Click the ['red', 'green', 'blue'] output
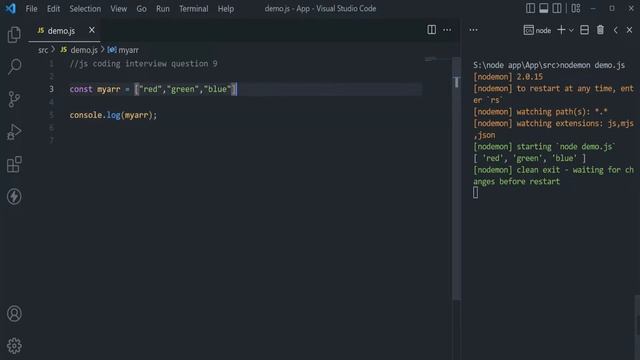Image resolution: width=640 pixels, height=360 pixels. pos(529,158)
